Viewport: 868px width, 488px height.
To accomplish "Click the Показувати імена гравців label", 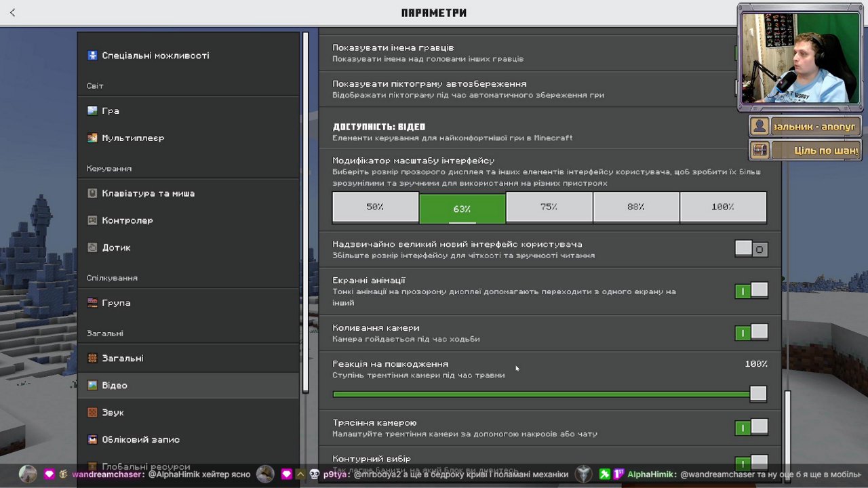I will click(x=393, y=48).
